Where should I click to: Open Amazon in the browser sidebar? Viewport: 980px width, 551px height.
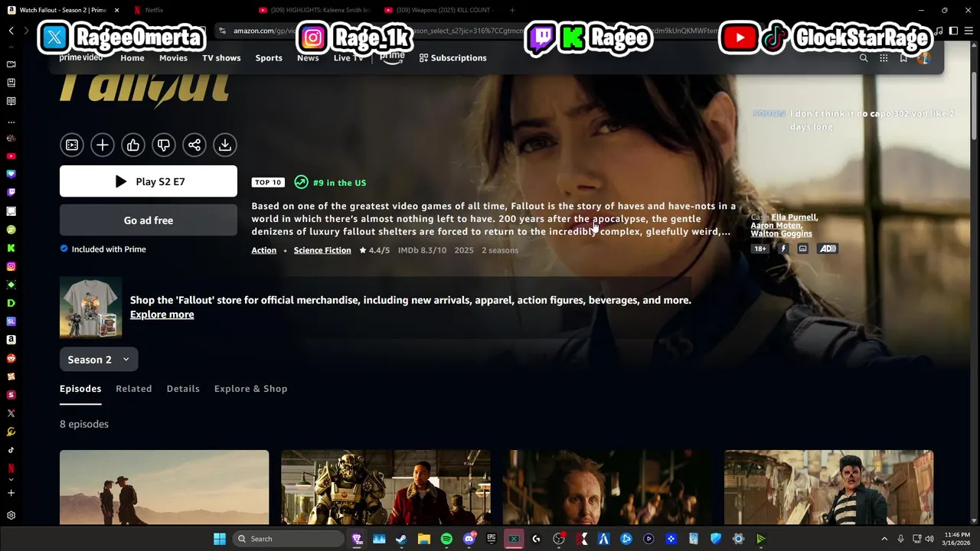11,340
